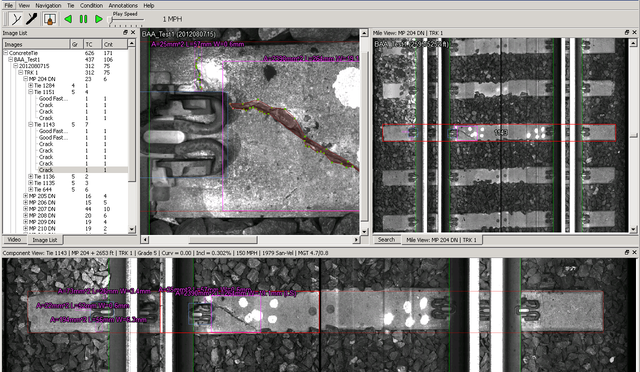640x372 pixels.
Task: Collapse the Tie 1151 node
Action: pos(31,92)
